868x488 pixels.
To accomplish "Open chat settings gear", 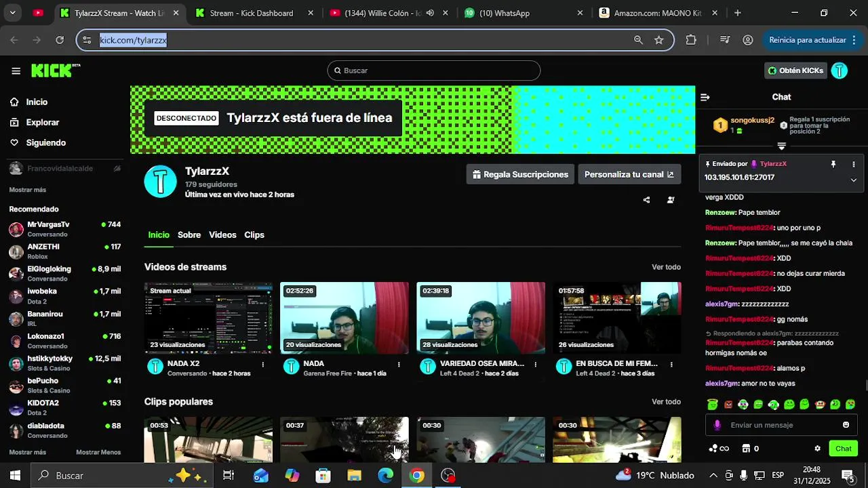I will click(x=817, y=449).
